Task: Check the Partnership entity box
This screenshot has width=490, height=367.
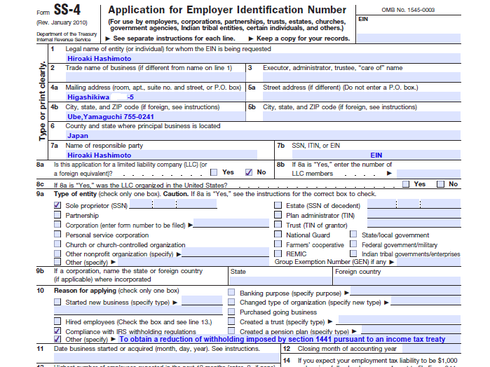Action: [57, 215]
